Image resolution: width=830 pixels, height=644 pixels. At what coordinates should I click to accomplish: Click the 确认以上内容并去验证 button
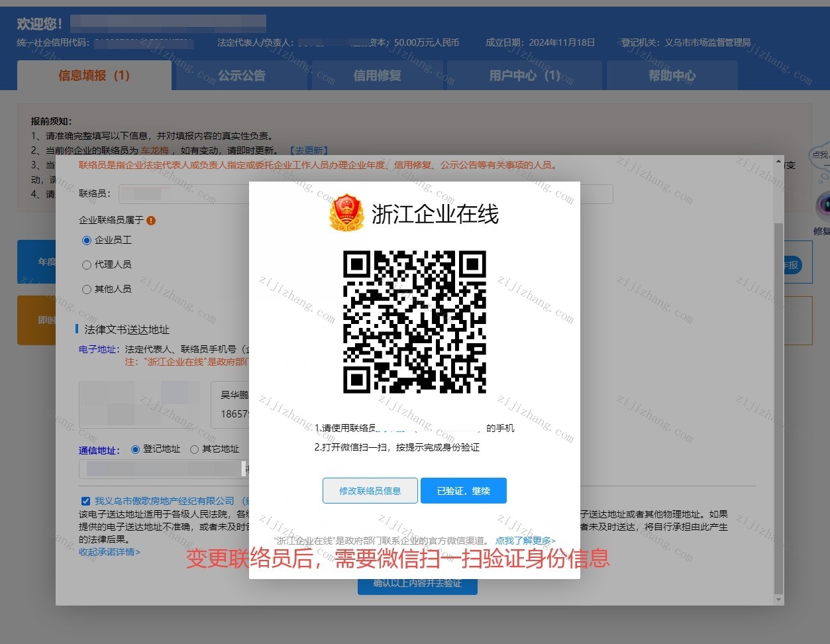tap(417, 584)
